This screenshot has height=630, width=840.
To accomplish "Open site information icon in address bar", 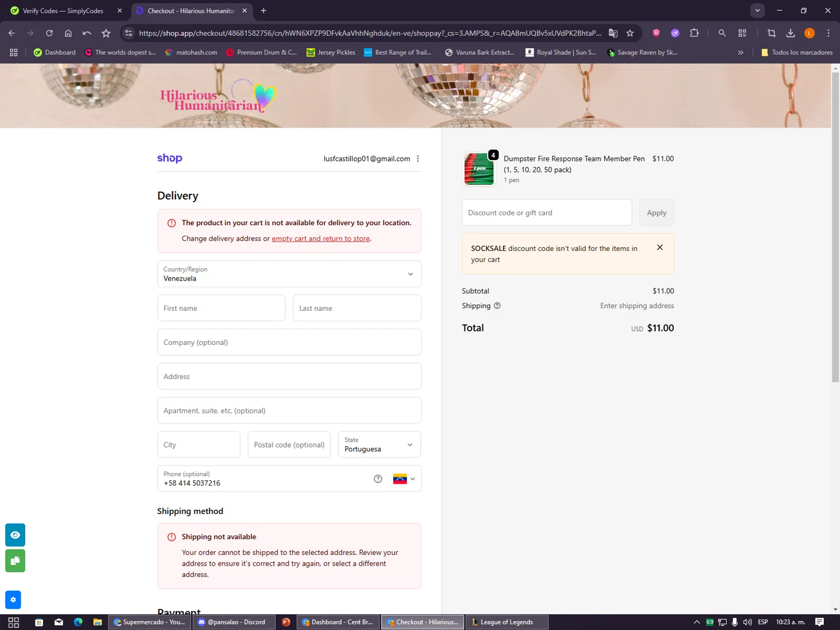I will tap(129, 33).
